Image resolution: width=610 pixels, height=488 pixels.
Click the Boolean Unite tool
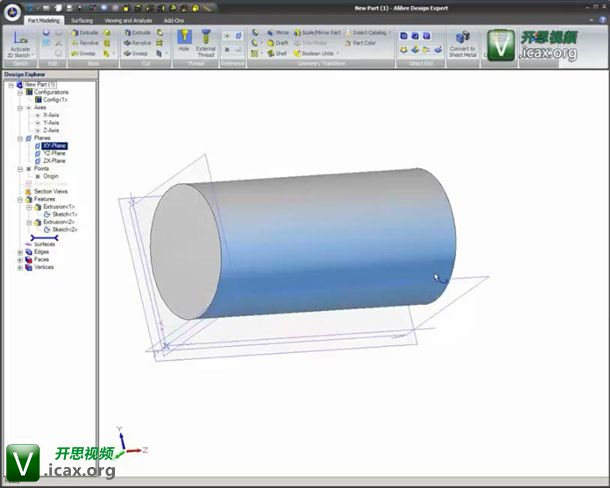(314, 53)
